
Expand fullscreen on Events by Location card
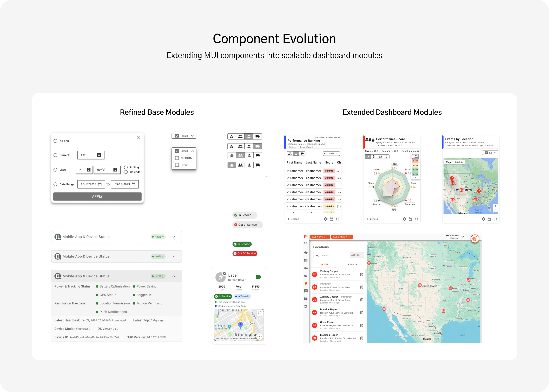pos(495,219)
